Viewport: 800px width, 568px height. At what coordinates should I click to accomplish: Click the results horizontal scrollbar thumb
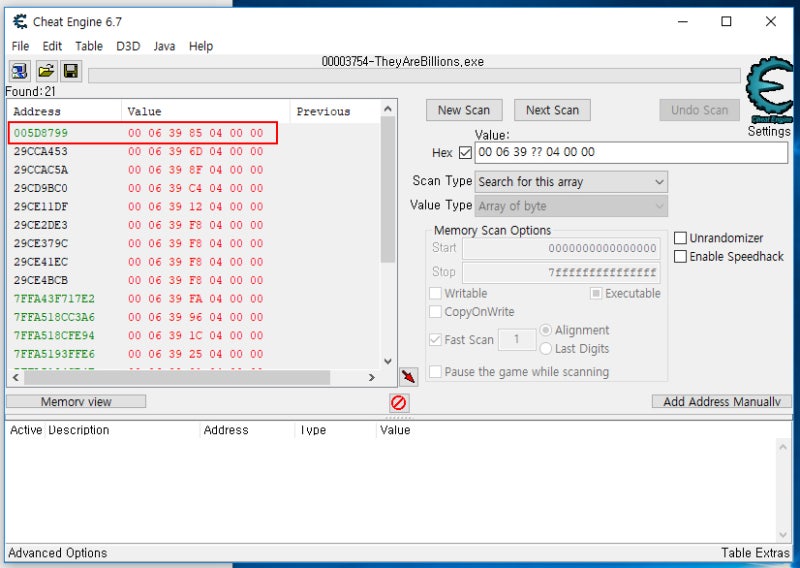177,378
